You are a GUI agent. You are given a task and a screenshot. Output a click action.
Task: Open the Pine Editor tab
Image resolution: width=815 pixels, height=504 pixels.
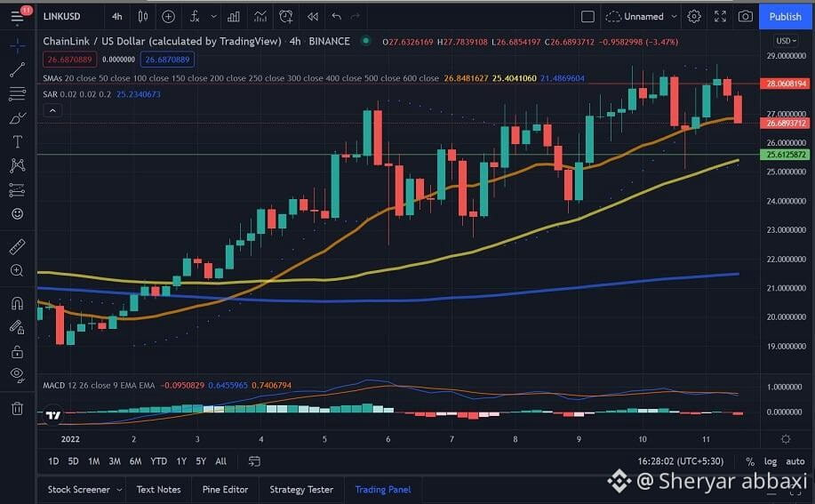225,490
